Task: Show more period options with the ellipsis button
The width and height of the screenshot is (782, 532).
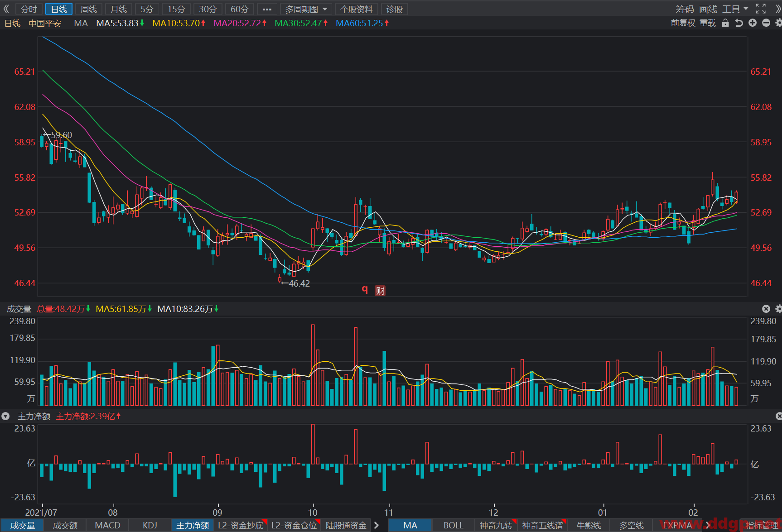Action: (x=267, y=9)
